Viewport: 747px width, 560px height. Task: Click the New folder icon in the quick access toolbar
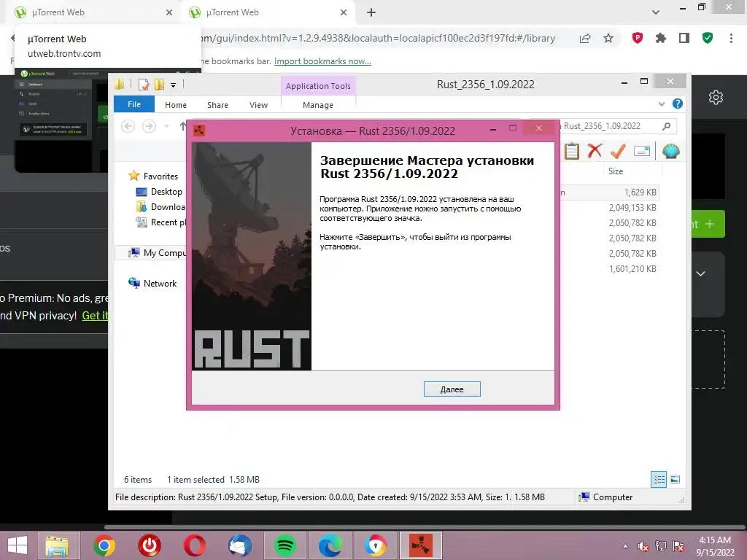coord(159,85)
